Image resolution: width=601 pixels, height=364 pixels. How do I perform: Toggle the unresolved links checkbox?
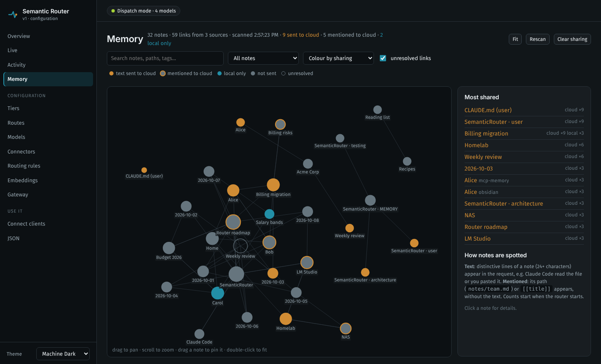(x=383, y=58)
